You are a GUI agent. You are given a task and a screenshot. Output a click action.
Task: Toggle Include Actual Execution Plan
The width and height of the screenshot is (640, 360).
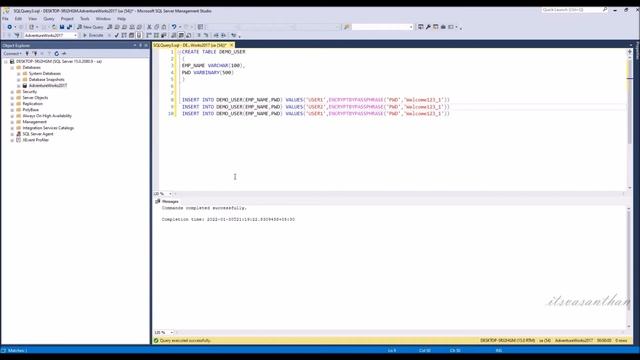[x=149, y=36]
